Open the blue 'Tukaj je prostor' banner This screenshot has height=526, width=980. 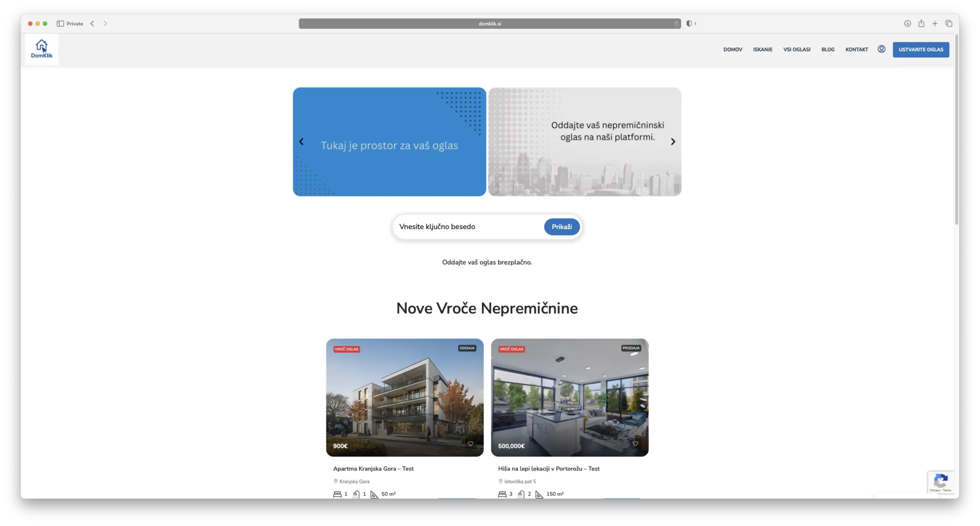point(389,142)
